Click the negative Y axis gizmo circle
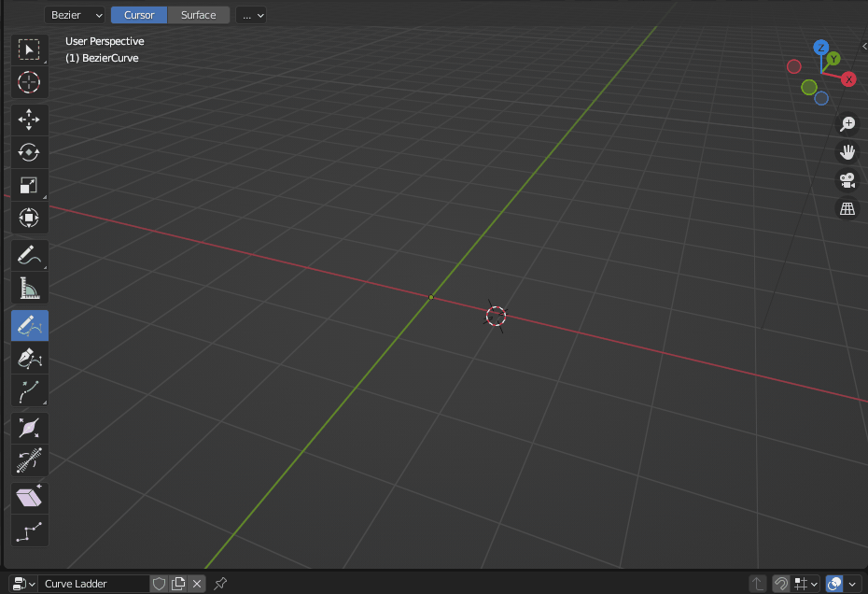The height and width of the screenshot is (594, 868). coord(809,87)
